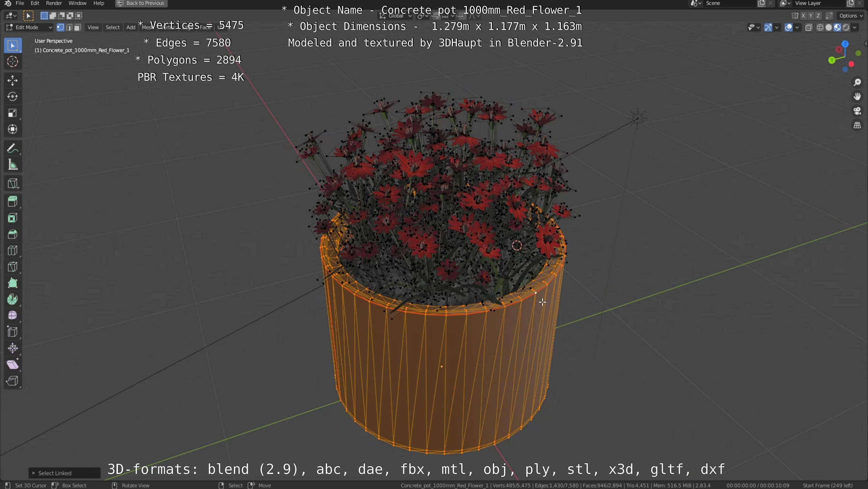Open the File menu
Image resolution: width=868 pixels, height=489 pixels.
click(20, 3)
